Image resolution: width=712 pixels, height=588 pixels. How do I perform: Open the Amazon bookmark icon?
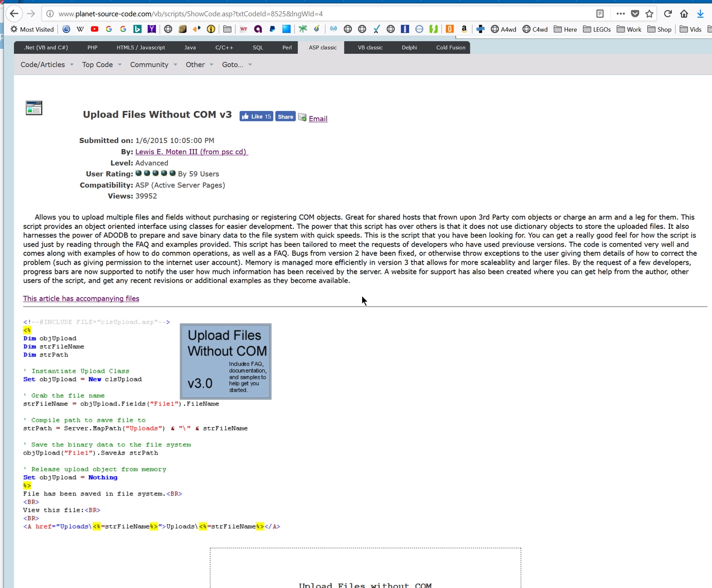point(464,29)
